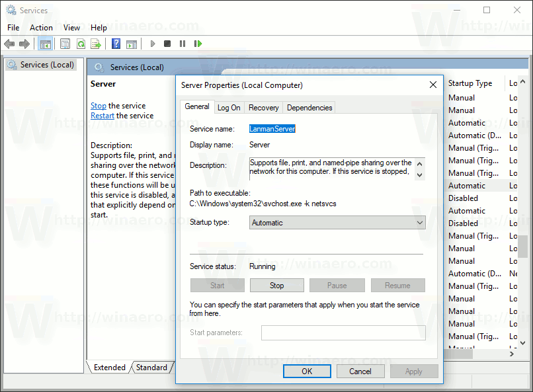
Task: Switch to the Dependencies tab
Action: pos(309,107)
